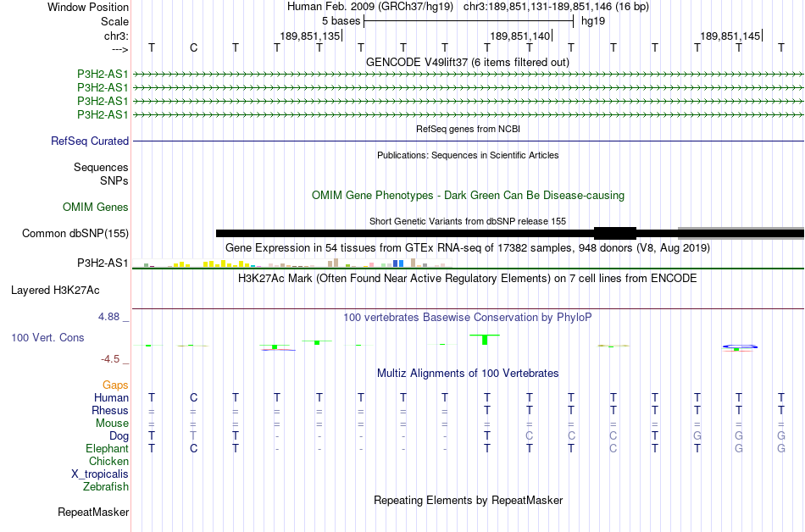This screenshot has height=532, width=805.
Task: Select the Dog alignment row label
Action: tap(119, 436)
